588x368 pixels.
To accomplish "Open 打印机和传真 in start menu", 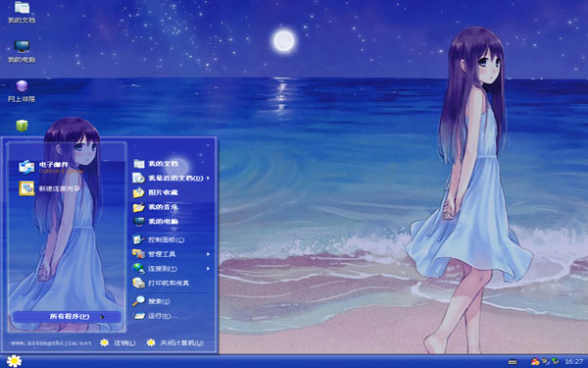I will [x=162, y=283].
